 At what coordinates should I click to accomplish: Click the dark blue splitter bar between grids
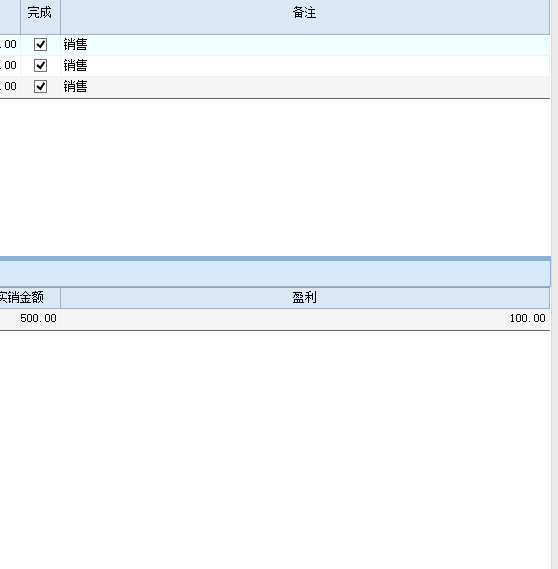(275, 259)
